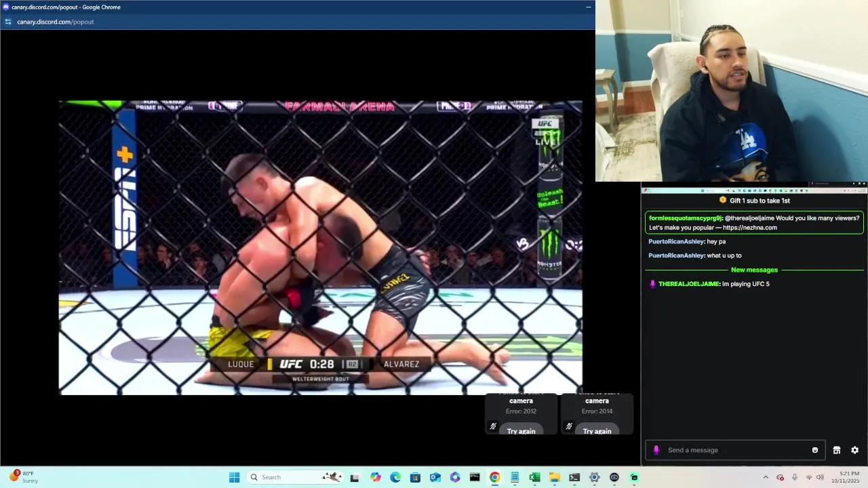Open Notepad from the taskbar
The image size is (868, 488).
[515, 477]
